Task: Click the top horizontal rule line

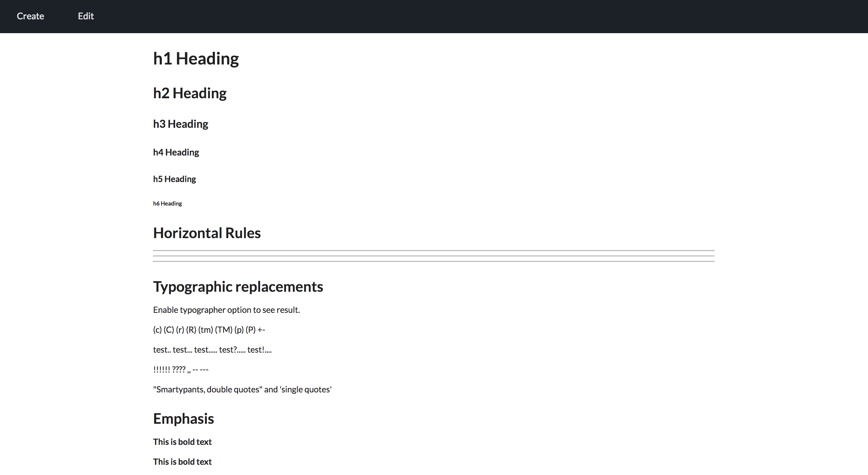Action: point(434,250)
